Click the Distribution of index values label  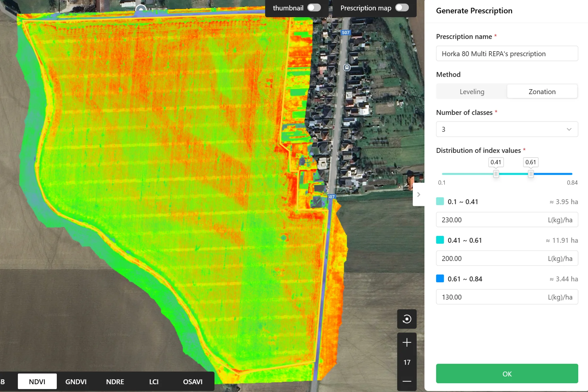[x=478, y=151]
